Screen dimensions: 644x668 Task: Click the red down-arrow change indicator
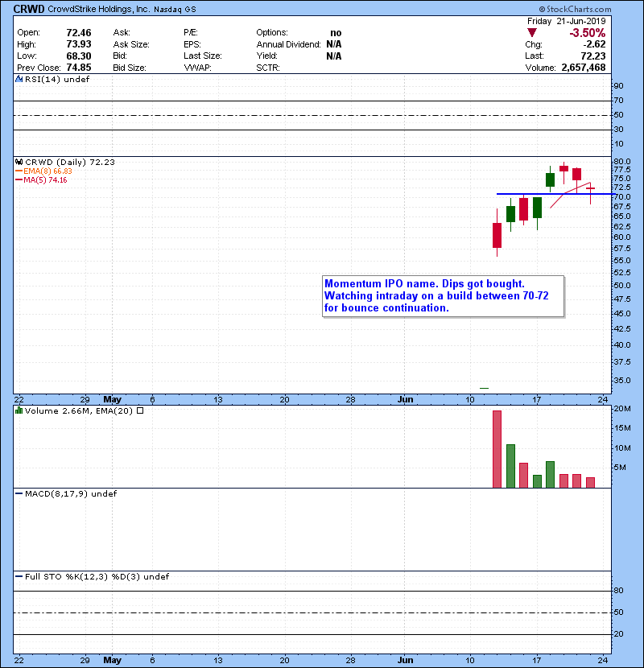[x=530, y=32]
